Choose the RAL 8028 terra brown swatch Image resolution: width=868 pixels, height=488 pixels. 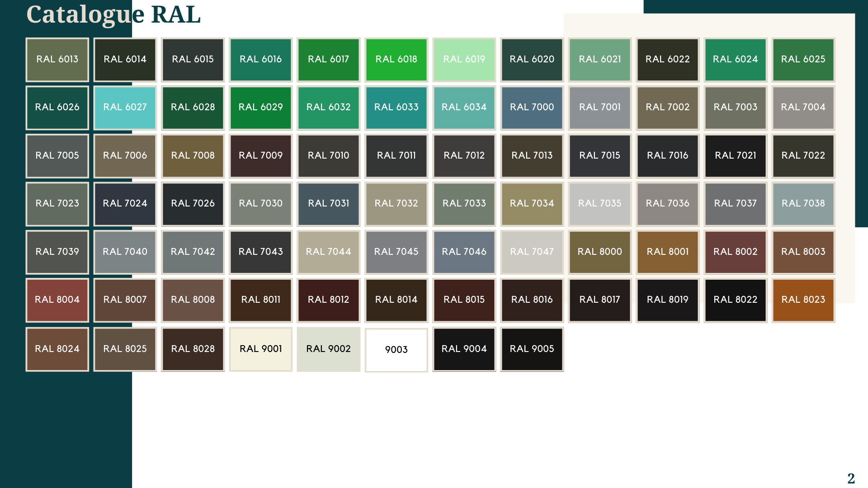[x=193, y=349]
